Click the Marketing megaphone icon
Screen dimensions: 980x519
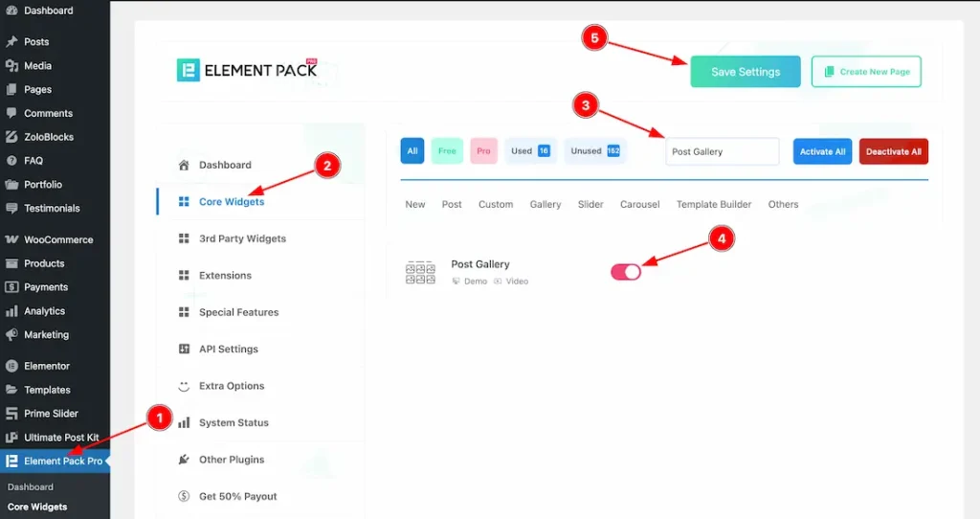click(x=11, y=334)
